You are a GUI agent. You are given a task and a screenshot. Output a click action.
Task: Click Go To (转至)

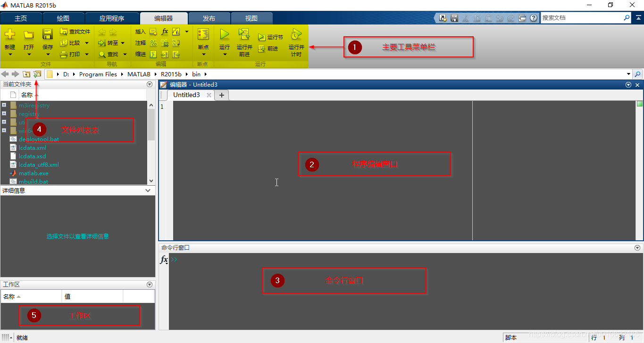pos(109,43)
